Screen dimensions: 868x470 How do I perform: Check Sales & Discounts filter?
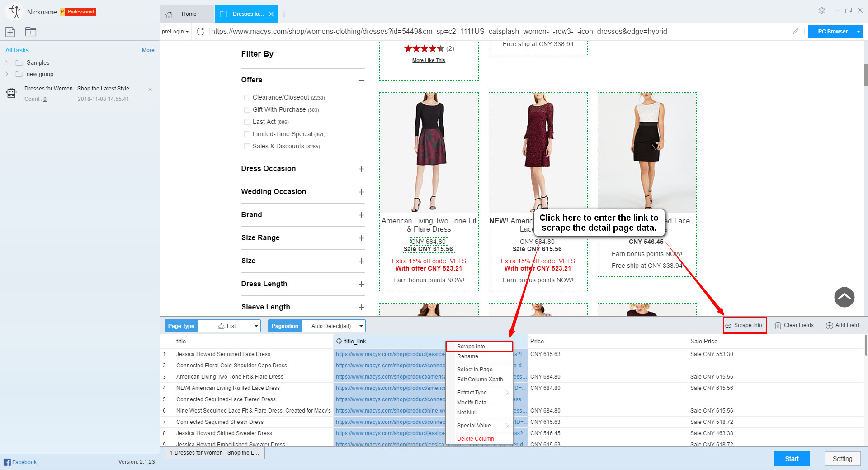click(x=247, y=147)
